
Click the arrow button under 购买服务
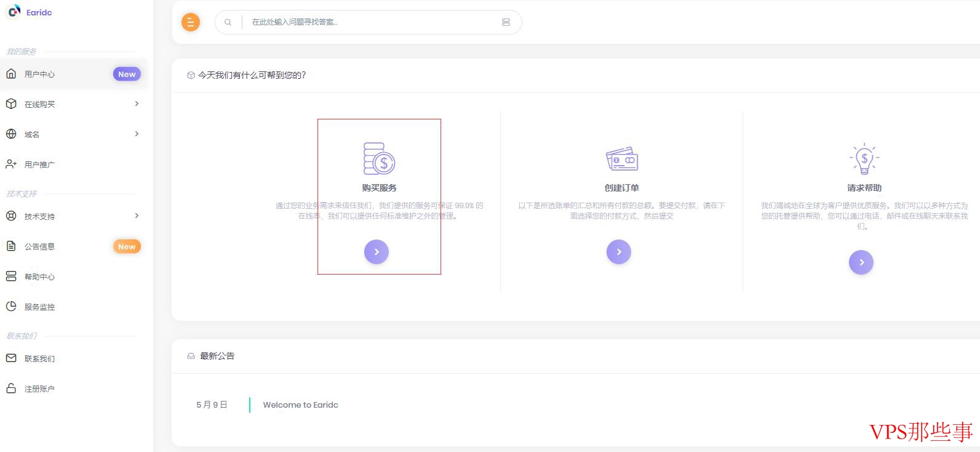(x=376, y=252)
